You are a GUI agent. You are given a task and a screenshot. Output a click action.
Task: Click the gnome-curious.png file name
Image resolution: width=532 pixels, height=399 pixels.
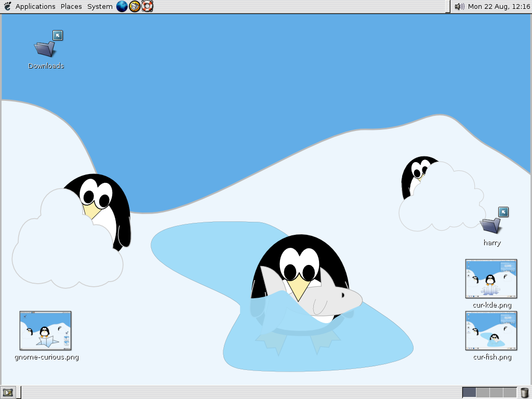tap(47, 357)
